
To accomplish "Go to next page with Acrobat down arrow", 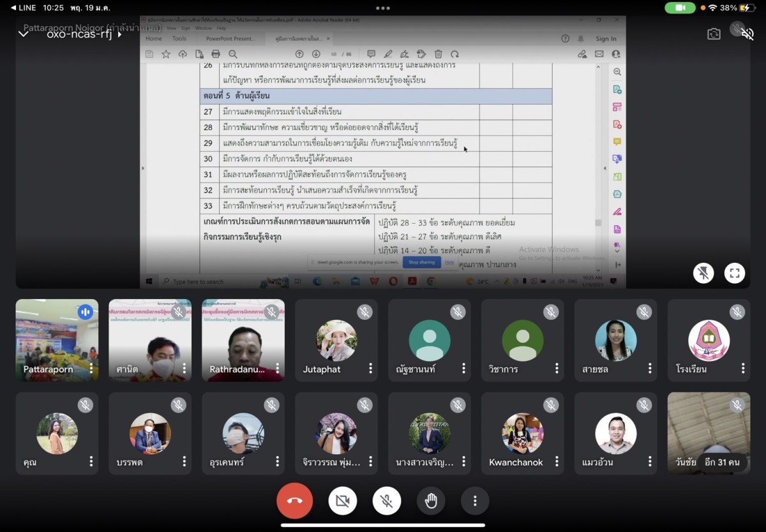I will point(316,54).
